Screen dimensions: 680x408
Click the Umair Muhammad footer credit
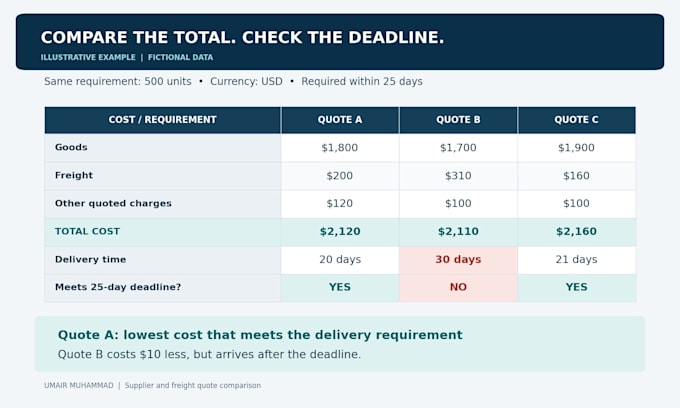[78, 385]
